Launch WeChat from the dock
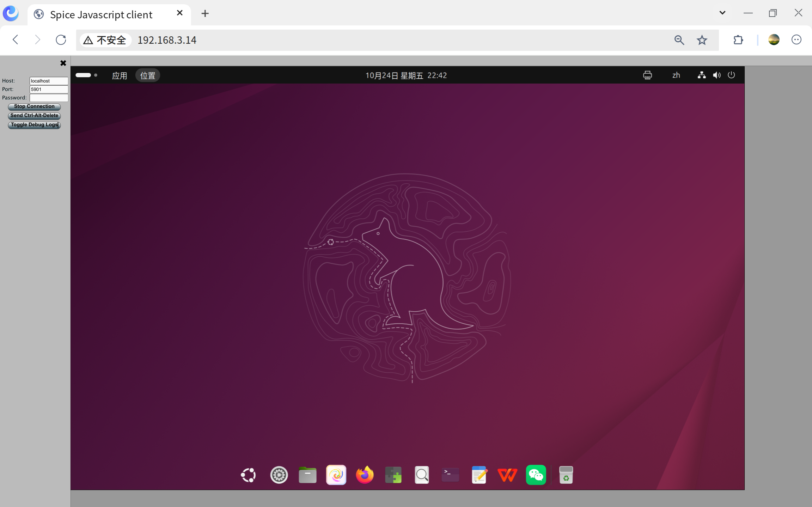This screenshot has height=507, width=812. click(x=536, y=475)
